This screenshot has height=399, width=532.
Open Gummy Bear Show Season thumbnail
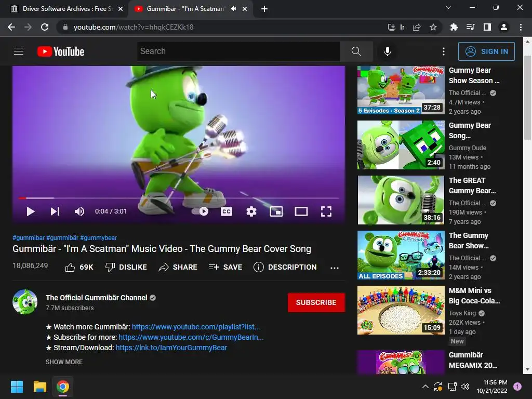(401, 90)
